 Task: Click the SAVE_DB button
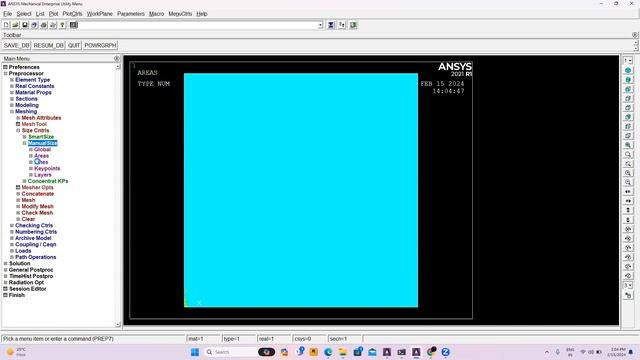16,45
